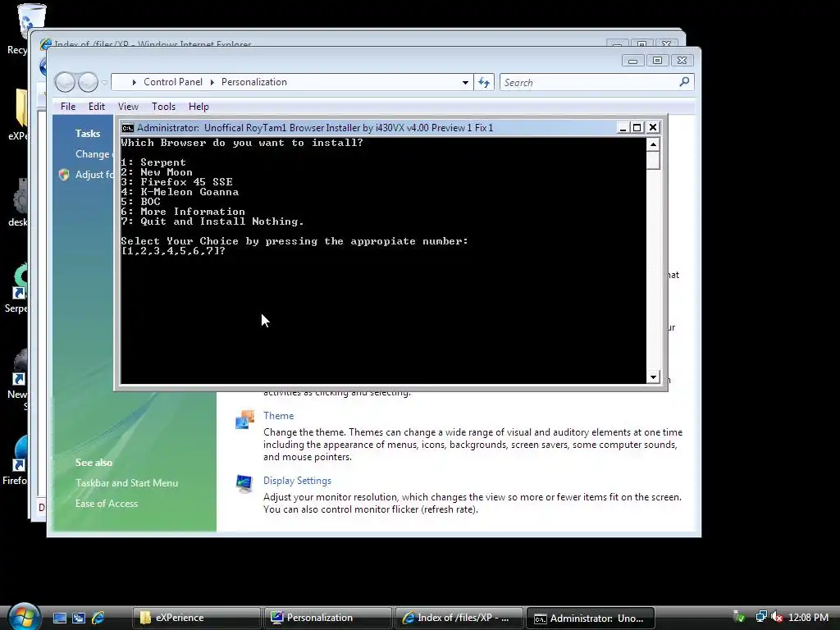This screenshot has height=630, width=840.
Task: Expand arrow before Control Panel breadcrumb
Action: pyautogui.click(x=134, y=83)
